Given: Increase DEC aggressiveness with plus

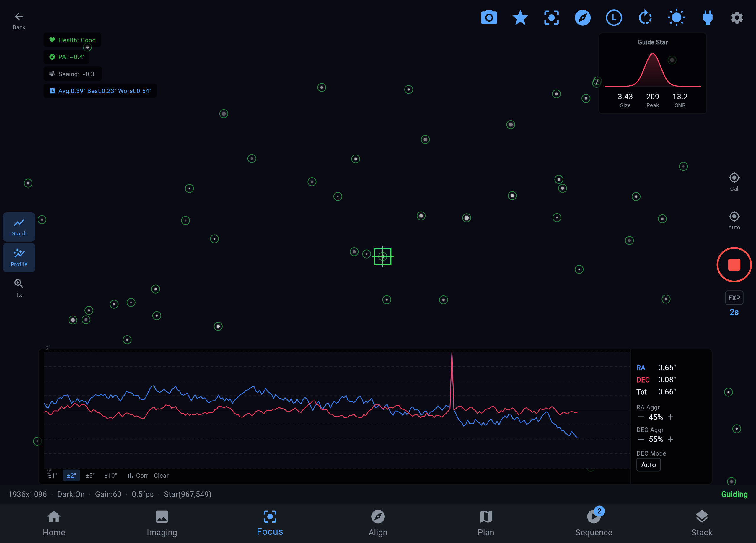Looking at the screenshot, I should 670,439.
